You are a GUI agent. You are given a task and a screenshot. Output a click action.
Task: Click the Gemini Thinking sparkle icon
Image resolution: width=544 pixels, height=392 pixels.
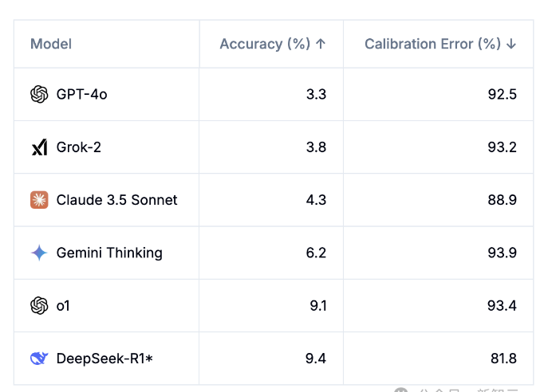[x=39, y=253]
